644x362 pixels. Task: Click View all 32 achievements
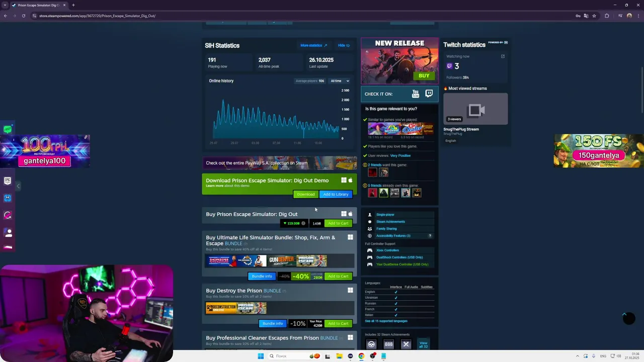coord(424,344)
